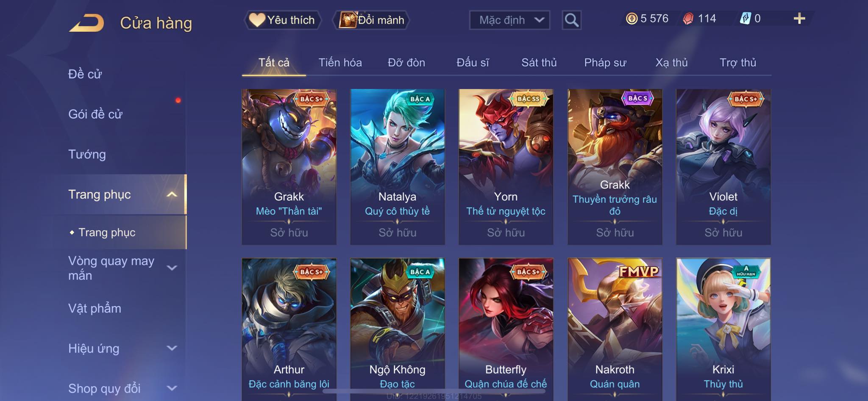Open the Violet Đặc dị skin card
Image resolution: width=868 pixels, height=401 pixels.
click(x=723, y=166)
